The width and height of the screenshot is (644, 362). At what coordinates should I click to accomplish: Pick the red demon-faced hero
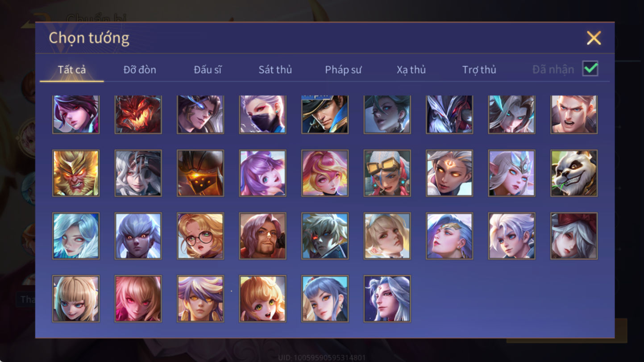[x=138, y=115]
